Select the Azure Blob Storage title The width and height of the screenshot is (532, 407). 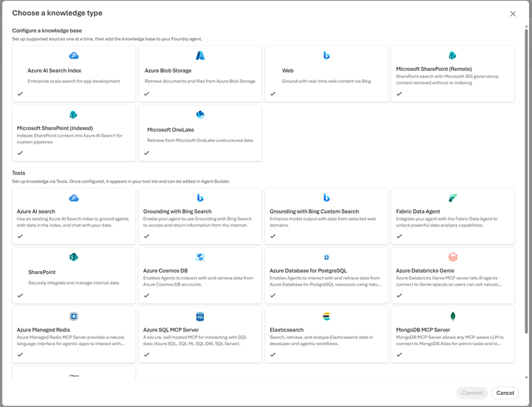tap(168, 71)
